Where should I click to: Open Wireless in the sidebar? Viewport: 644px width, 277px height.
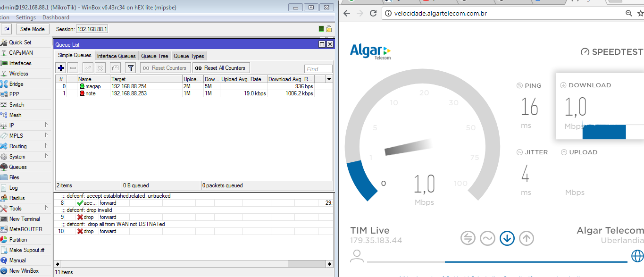18,74
